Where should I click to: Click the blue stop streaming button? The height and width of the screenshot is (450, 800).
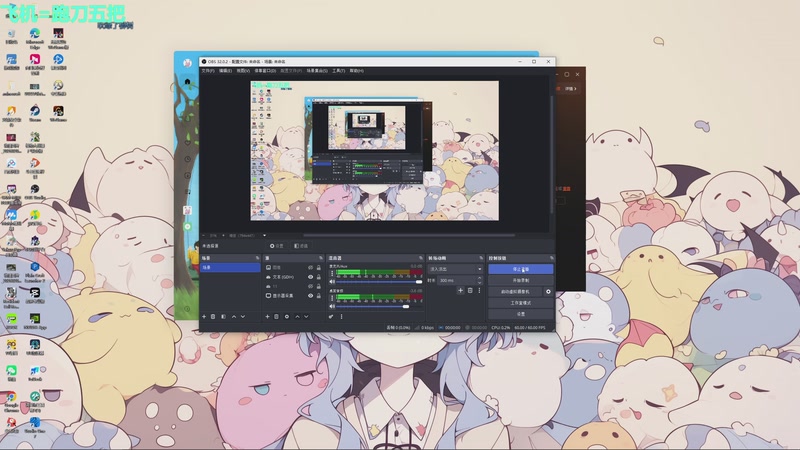[x=520, y=269]
